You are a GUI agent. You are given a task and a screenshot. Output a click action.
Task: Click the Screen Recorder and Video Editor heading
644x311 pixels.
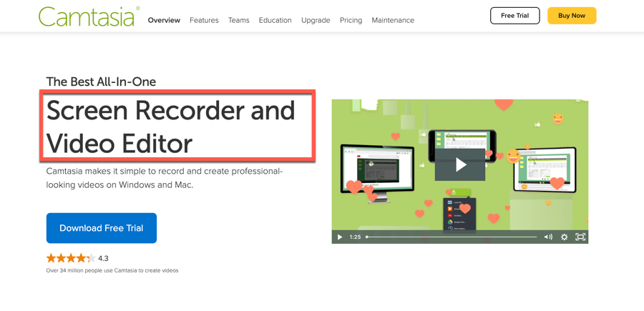[171, 127]
